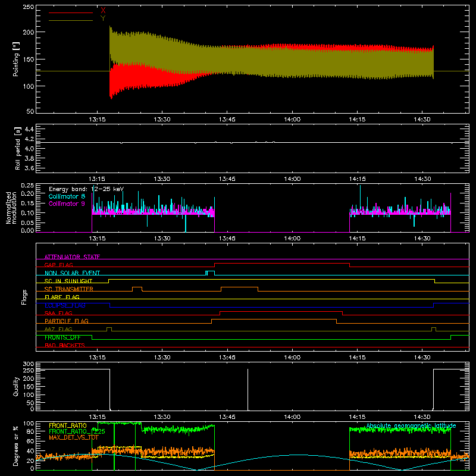Click the 'Energy band: 12-25 keV' annotation
Screen dimensions: 476x476
click(x=86, y=189)
